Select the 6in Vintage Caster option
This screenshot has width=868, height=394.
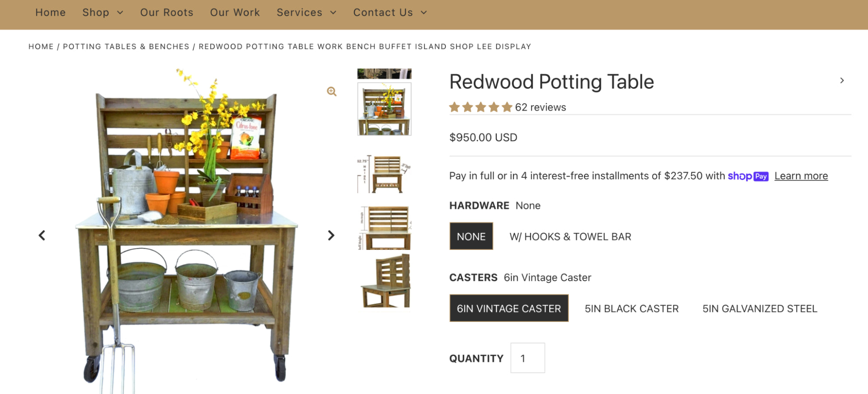point(508,309)
